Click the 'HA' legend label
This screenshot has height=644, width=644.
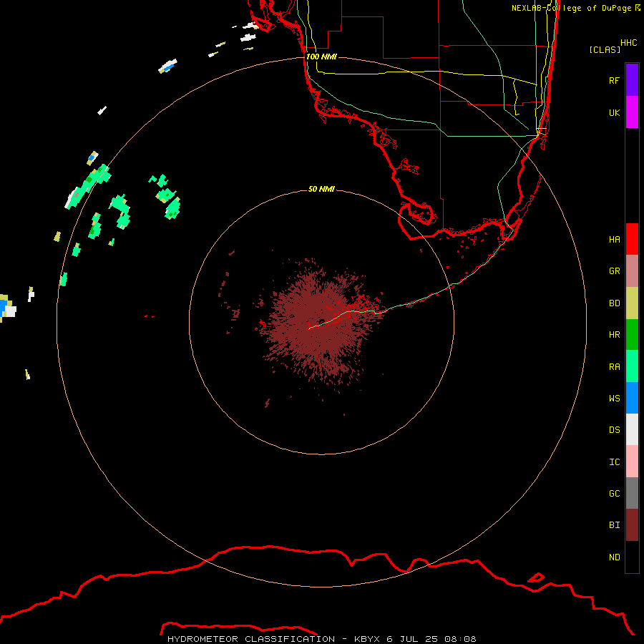point(614,239)
